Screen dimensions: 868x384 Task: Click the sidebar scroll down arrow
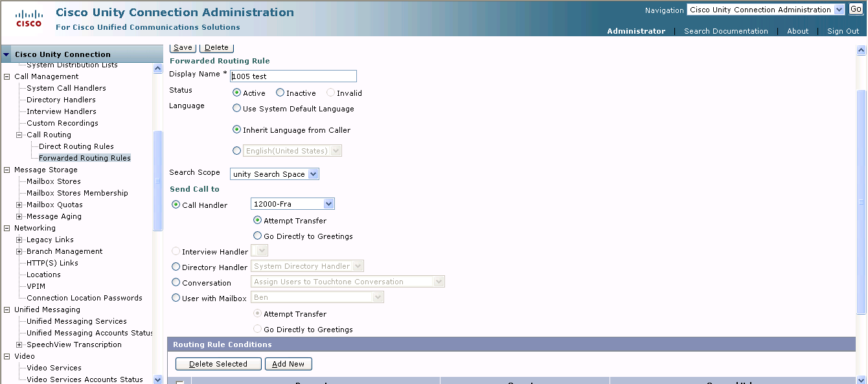(x=158, y=379)
